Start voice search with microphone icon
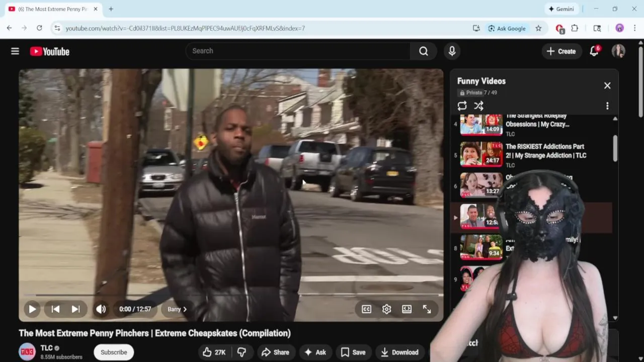 (x=452, y=51)
